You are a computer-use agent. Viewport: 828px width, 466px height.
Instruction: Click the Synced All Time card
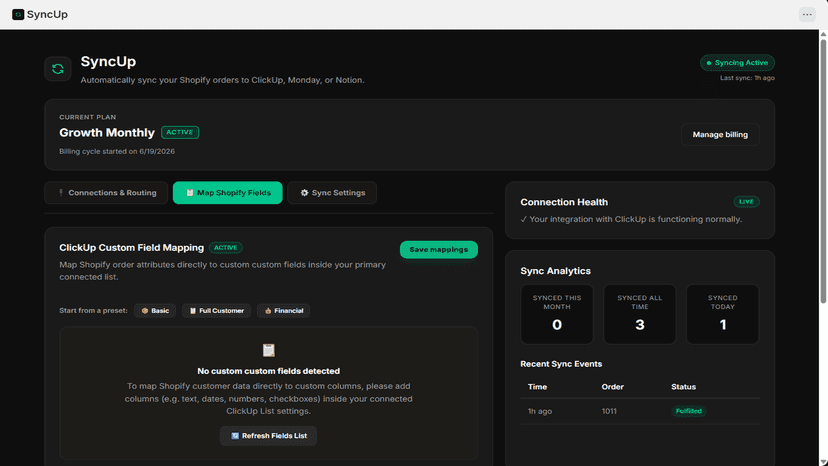coord(639,314)
